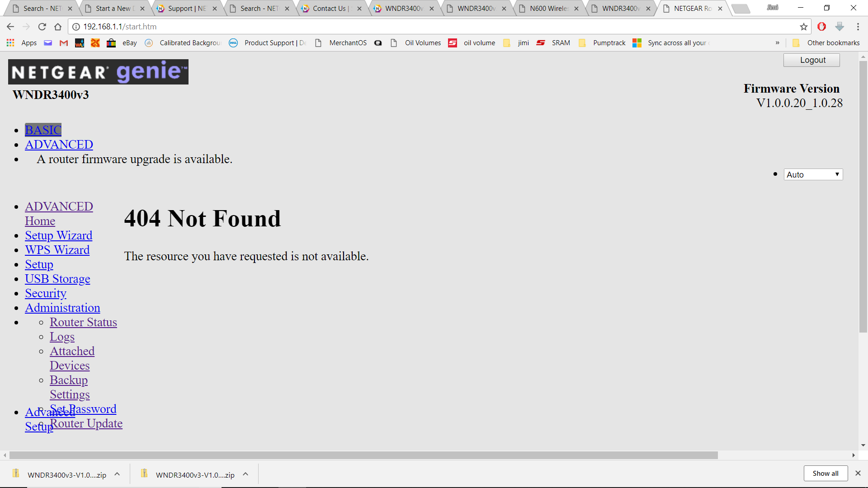Reload the current page

tap(42, 27)
